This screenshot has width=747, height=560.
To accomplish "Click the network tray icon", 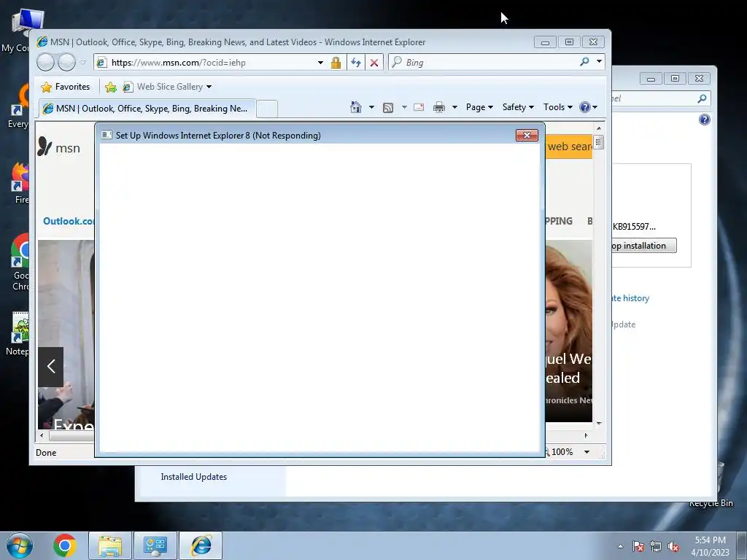I will pos(656,547).
